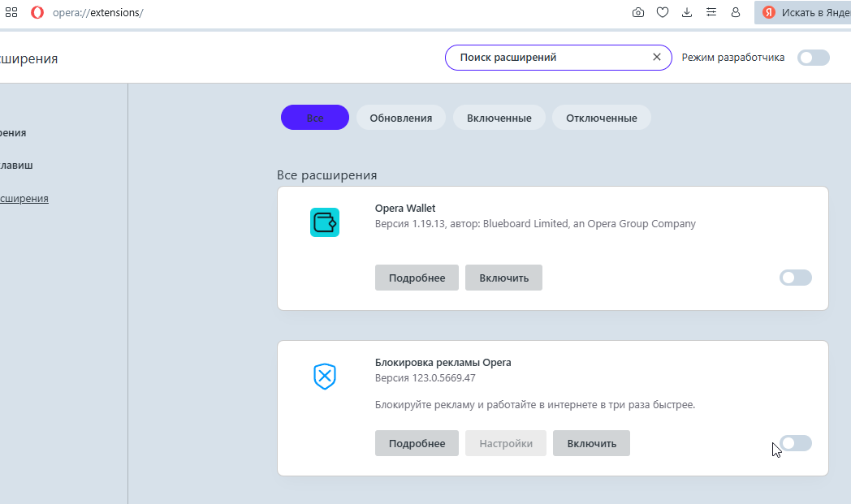Open the Отключенные extensions filter

(x=601, y=117)
